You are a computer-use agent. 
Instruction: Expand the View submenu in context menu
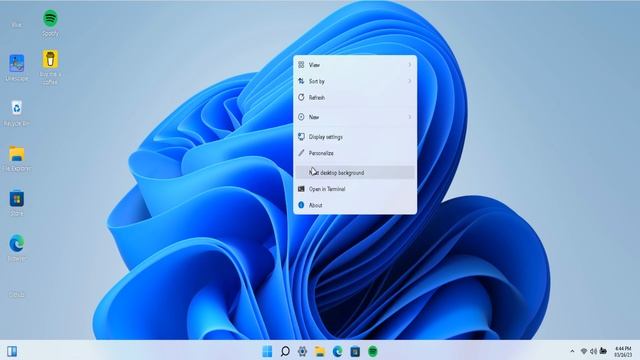[355, 65]
